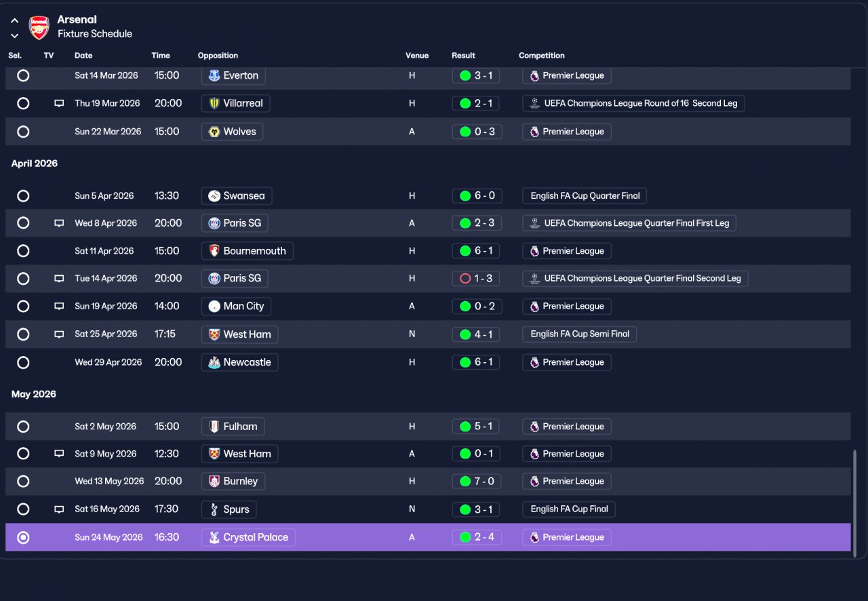Select radio for Man City fixture

(x=23, y=306)
